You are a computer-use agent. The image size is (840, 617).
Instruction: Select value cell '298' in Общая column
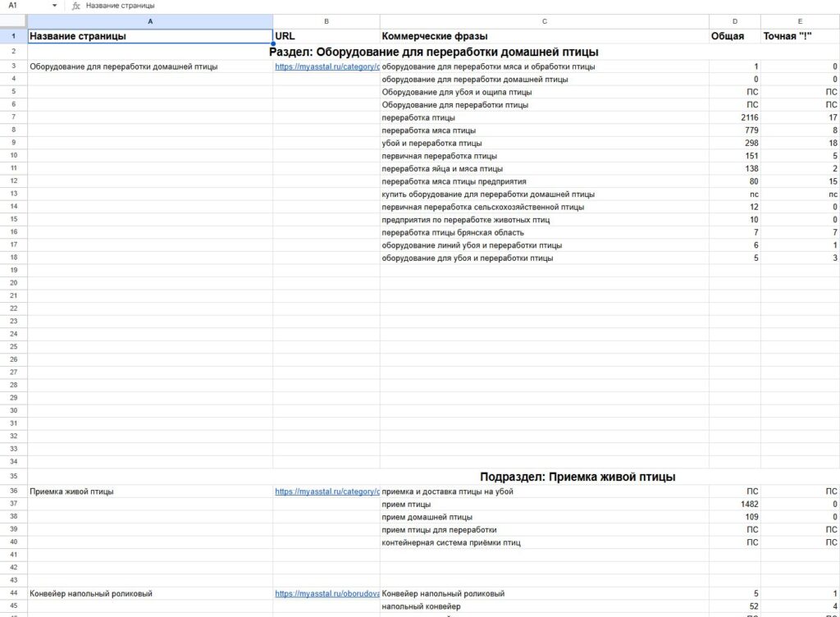click(735, 144)
